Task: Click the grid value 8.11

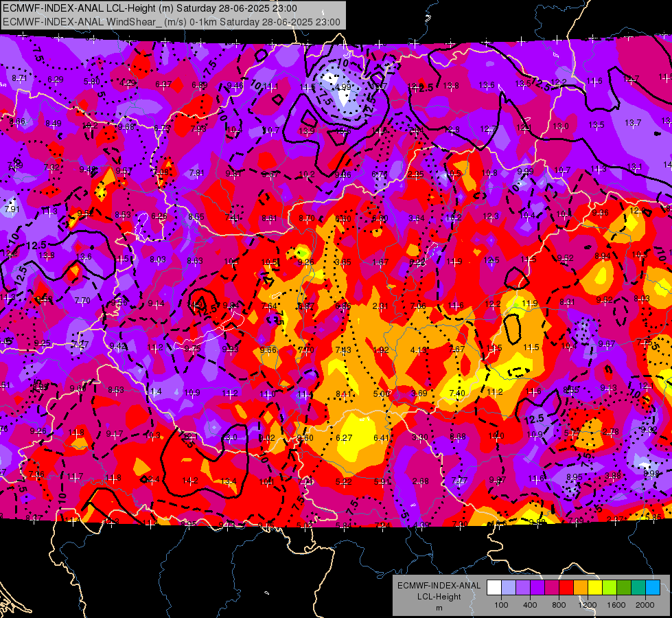Action: pos(343,393)
